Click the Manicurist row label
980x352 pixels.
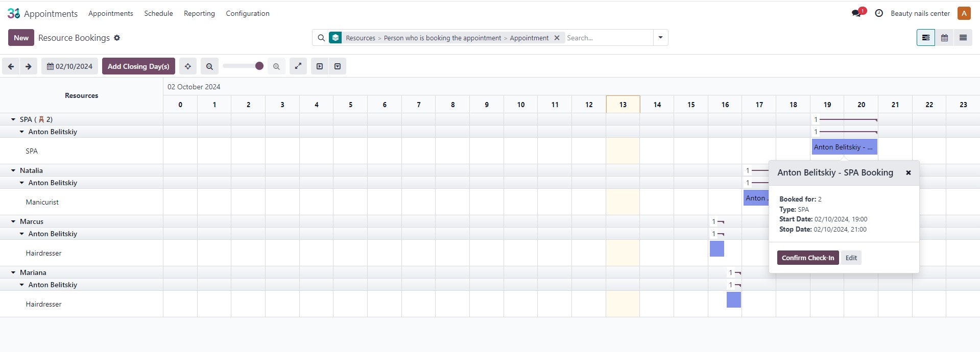tap(42, 202)
